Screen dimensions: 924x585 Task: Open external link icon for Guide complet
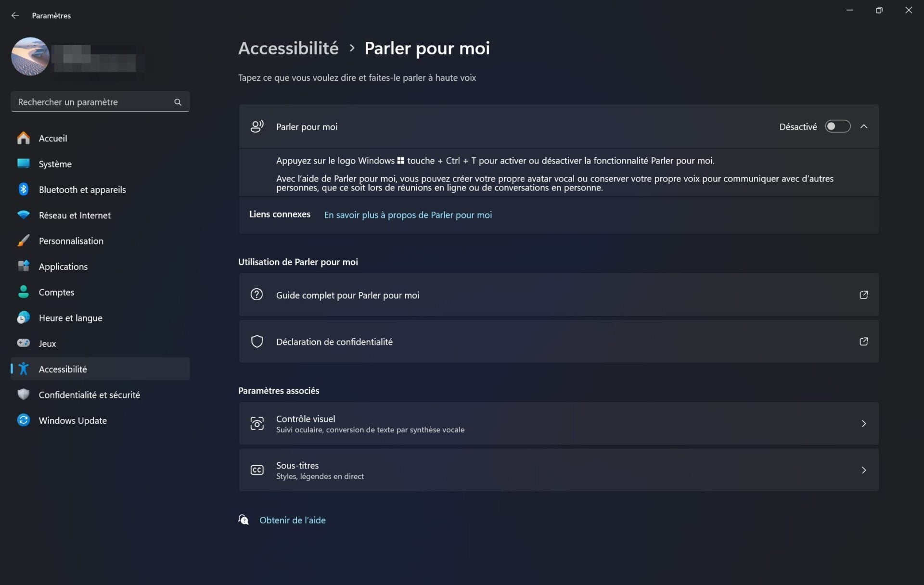tap(864, 295)
